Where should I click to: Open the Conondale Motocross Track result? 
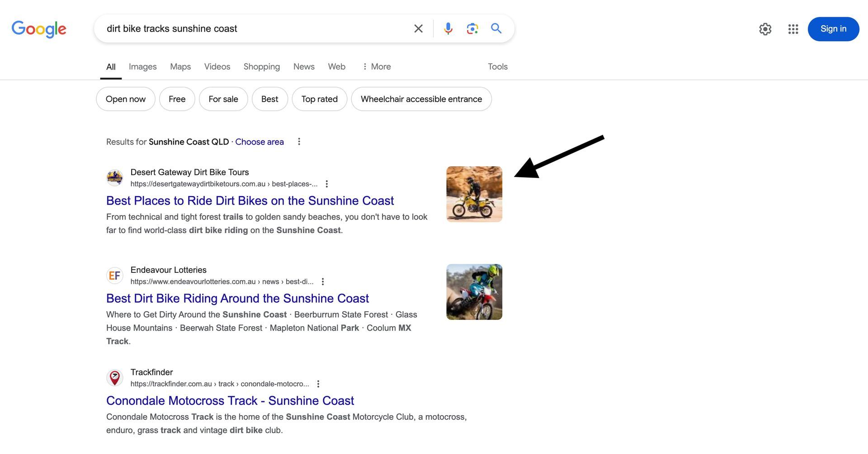pyautogui.click(x=230, y=401)
